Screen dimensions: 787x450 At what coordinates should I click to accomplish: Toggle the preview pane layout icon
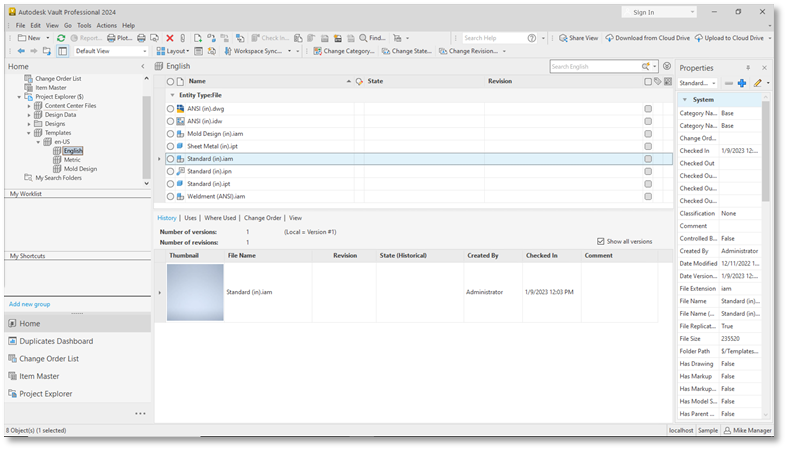[x=62, y=51]
